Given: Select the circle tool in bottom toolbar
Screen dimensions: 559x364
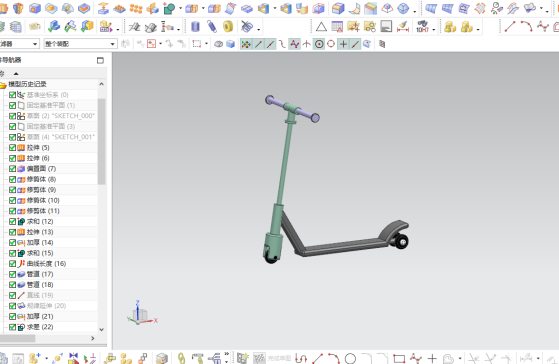Looking at the screenshot, I should (x=350, y=358).
